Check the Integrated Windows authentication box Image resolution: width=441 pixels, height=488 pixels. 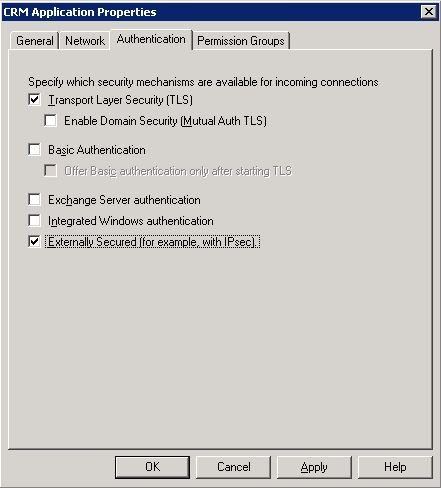pos(34,220)
